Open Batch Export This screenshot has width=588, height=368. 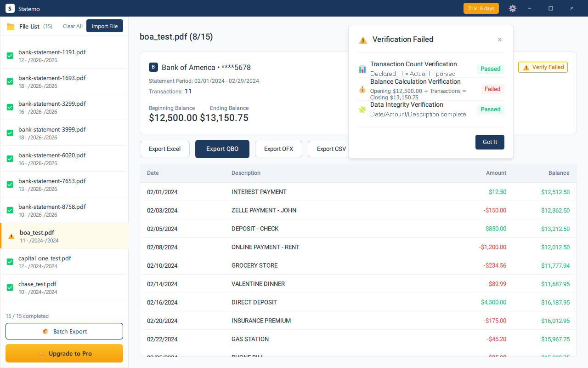coord(64,331)
